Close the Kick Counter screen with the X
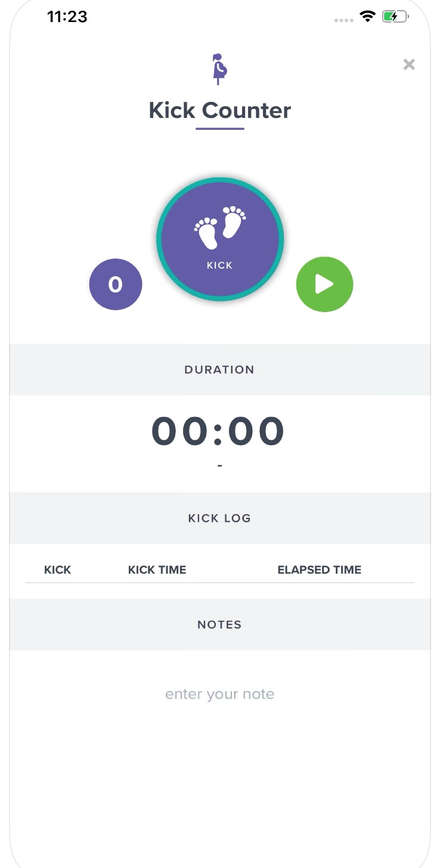The image size is (443, 868). click(409, 64)
